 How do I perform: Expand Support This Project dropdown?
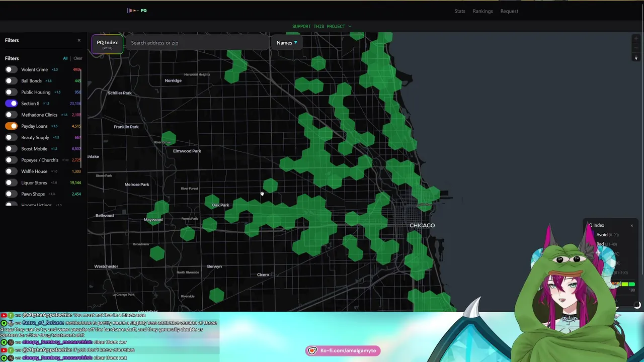click(322, 26)
